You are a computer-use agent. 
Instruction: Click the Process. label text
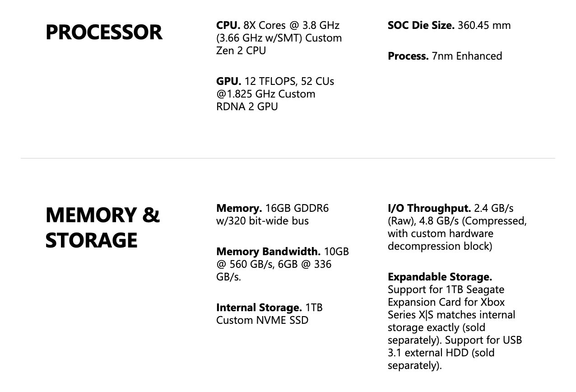pos(408,56)
